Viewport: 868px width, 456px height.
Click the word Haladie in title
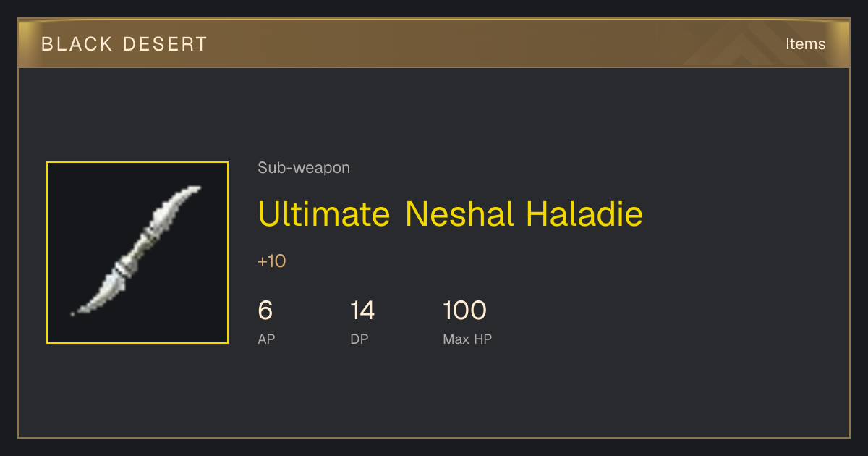[x=584, y=214]
